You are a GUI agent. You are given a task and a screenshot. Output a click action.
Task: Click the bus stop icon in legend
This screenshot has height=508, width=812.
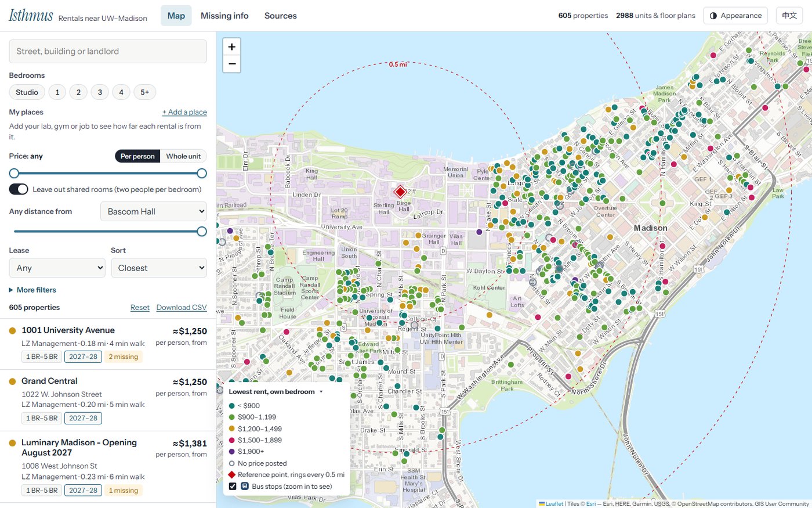coord(245,487)
